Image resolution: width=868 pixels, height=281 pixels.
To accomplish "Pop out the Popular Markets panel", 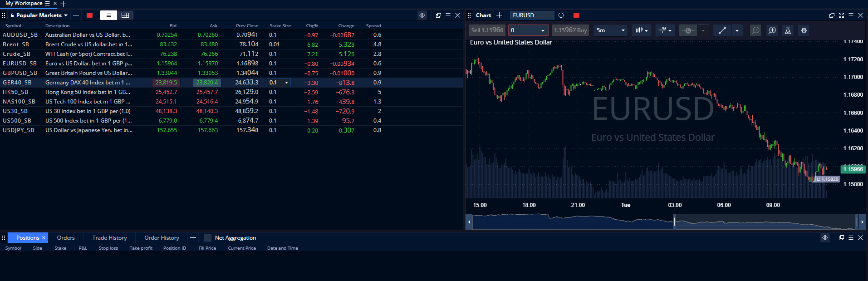I will [x=438, y=15].
